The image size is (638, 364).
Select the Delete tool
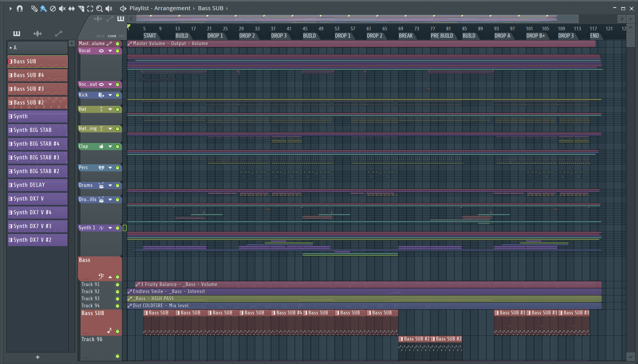point(53,8)
